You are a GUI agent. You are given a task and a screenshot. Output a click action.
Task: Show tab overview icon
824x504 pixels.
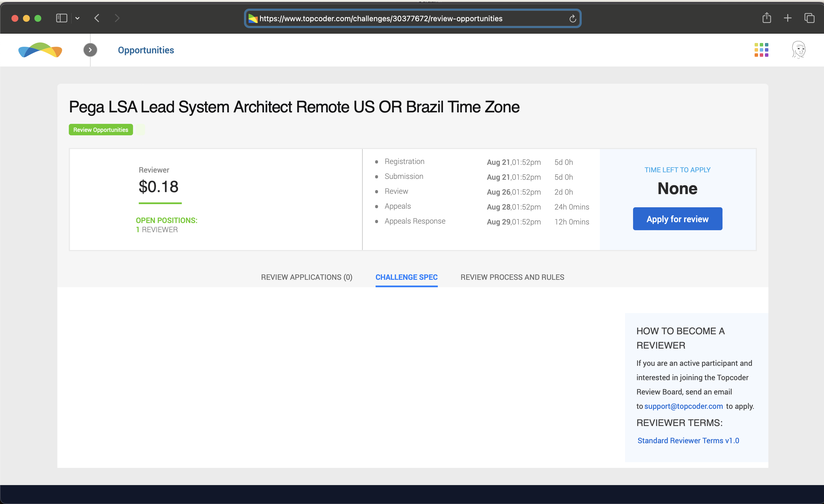click(x=809, y=18)
